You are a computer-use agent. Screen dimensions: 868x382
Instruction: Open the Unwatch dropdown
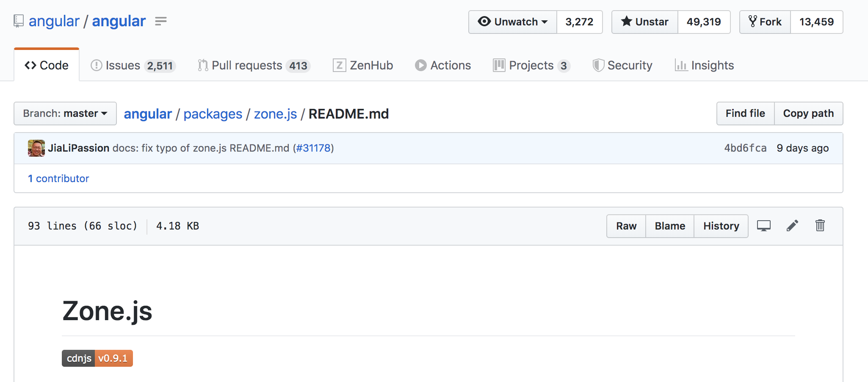click(513, 22)
